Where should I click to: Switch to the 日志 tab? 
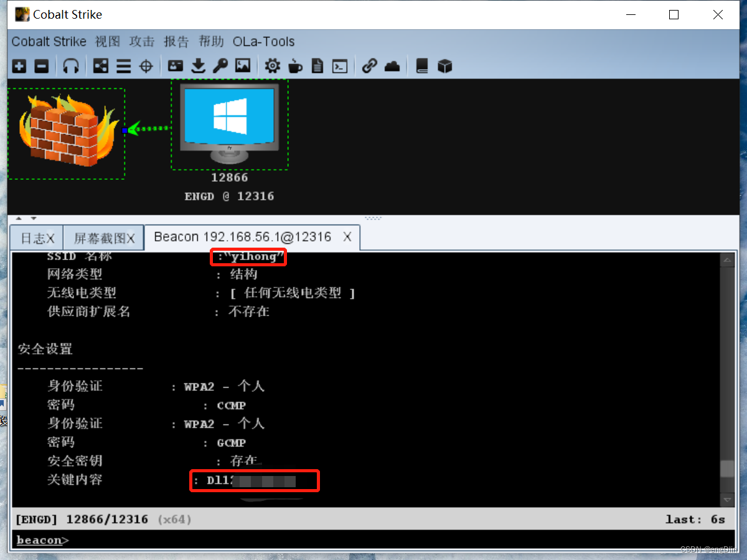37,238
